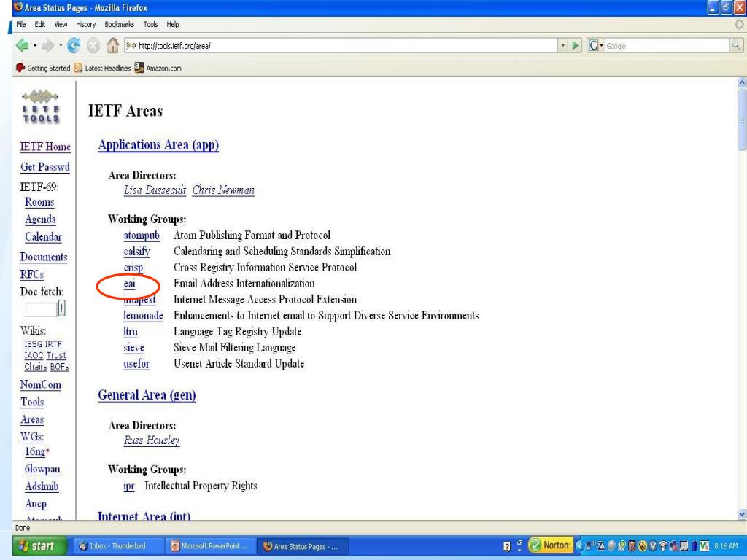Open the lemonade working group link

click(x=143, y=316)
